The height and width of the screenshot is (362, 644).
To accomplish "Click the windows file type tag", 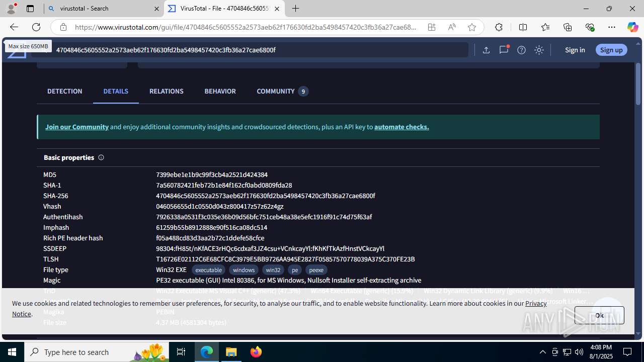I will pos(244,270).
